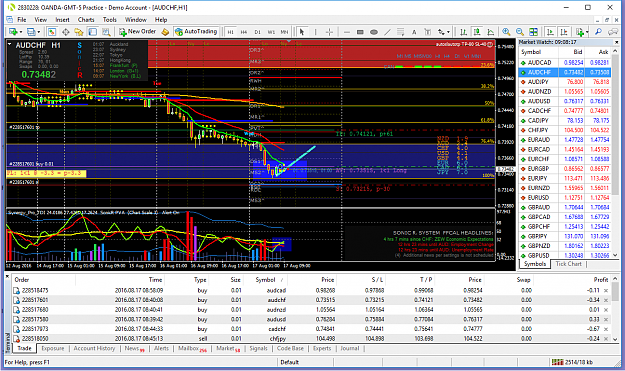
Task: Tile chart windows with the grid icon
Action: point(533,32)
